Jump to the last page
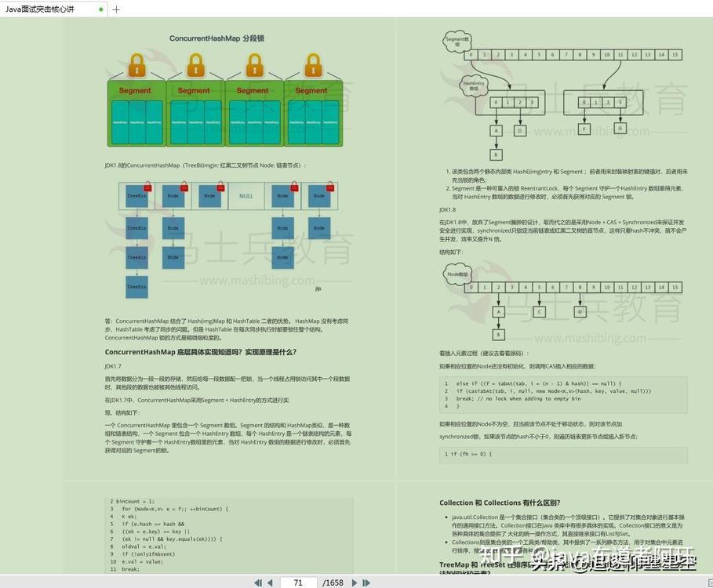713x588 pixels. click(x=366, y=583)
